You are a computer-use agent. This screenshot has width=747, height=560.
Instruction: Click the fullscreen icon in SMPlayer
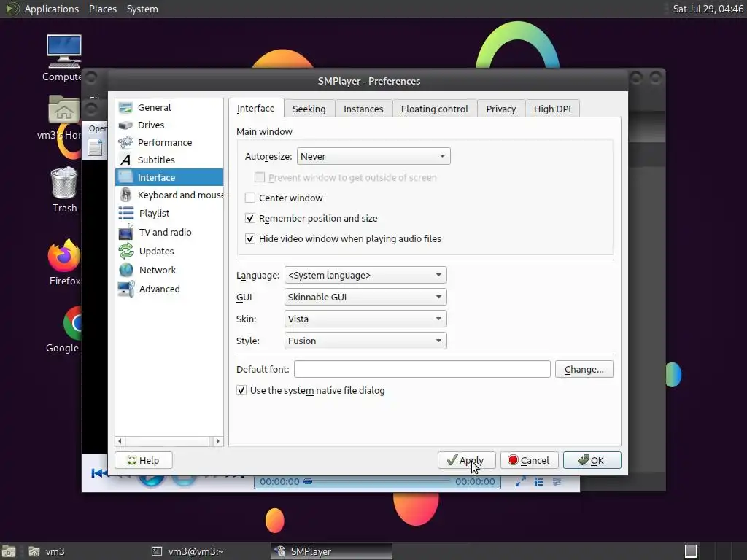click(x=521, y=482)
